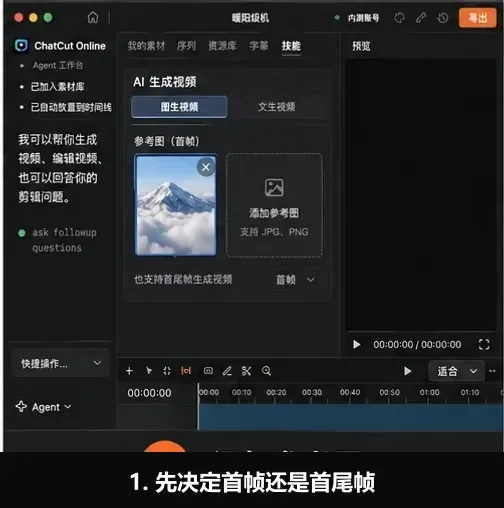
Task: Remove the mountain reference image with X
Action: click(x=206, y=167)
